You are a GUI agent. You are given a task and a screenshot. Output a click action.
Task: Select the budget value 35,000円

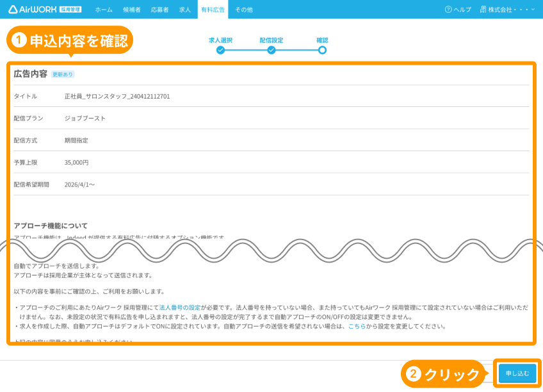click(76, 163)
